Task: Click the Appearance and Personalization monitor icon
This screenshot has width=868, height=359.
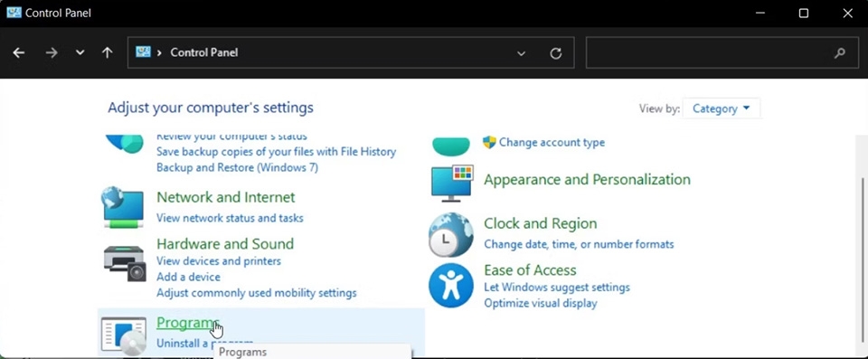Action: point(452,183)
